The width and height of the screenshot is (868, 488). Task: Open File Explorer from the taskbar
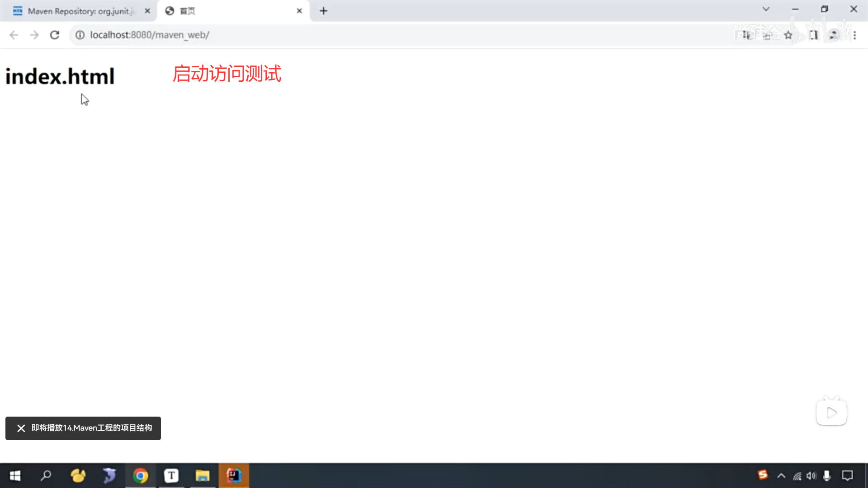coord(203,476)
